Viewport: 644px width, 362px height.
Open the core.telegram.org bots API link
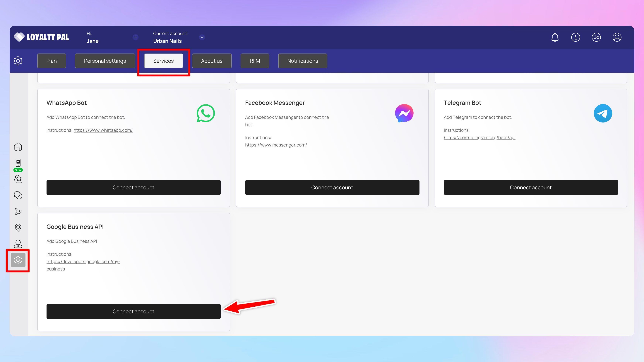(479, 138)
